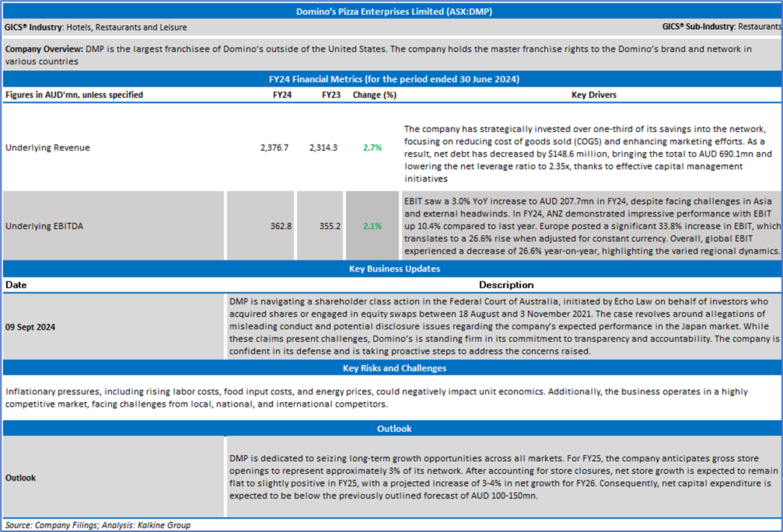Click the FY24 Financial Metrics section header
Viewport: 783px width, 532px height.
(x=394, y=79)
